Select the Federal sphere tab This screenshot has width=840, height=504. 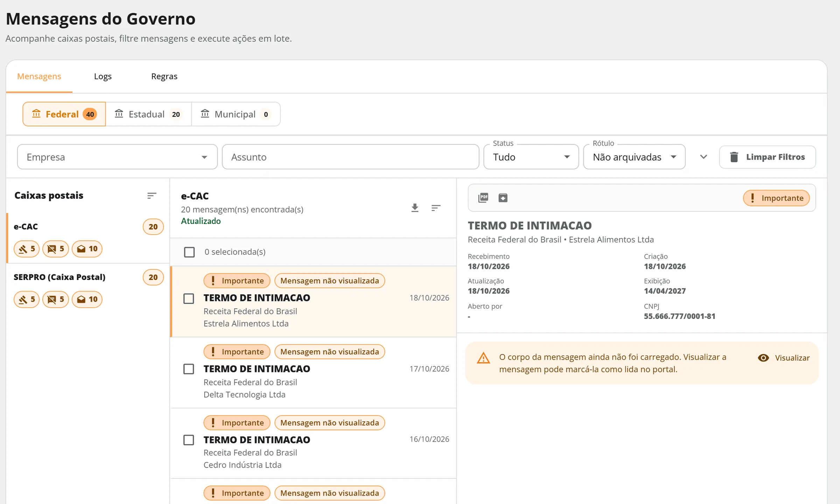tap(64, 114)
